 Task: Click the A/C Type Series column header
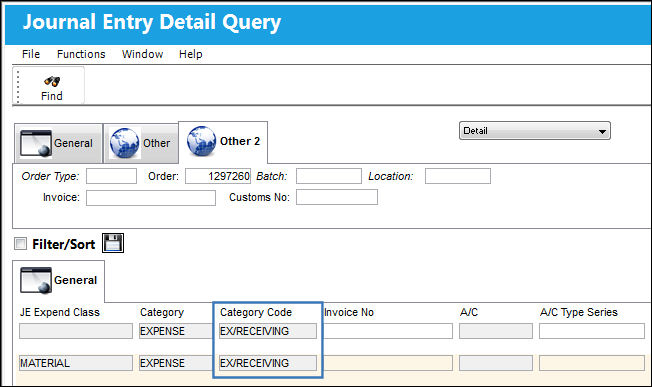pos(579,313)
